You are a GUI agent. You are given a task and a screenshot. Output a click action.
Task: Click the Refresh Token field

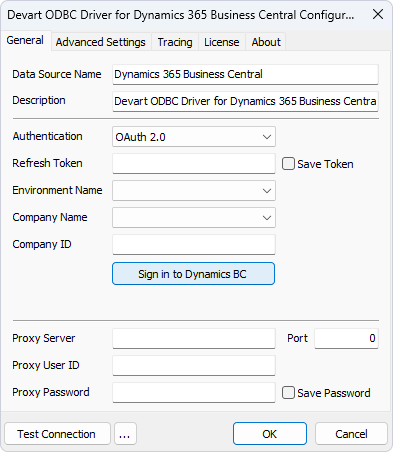(194, 163)
